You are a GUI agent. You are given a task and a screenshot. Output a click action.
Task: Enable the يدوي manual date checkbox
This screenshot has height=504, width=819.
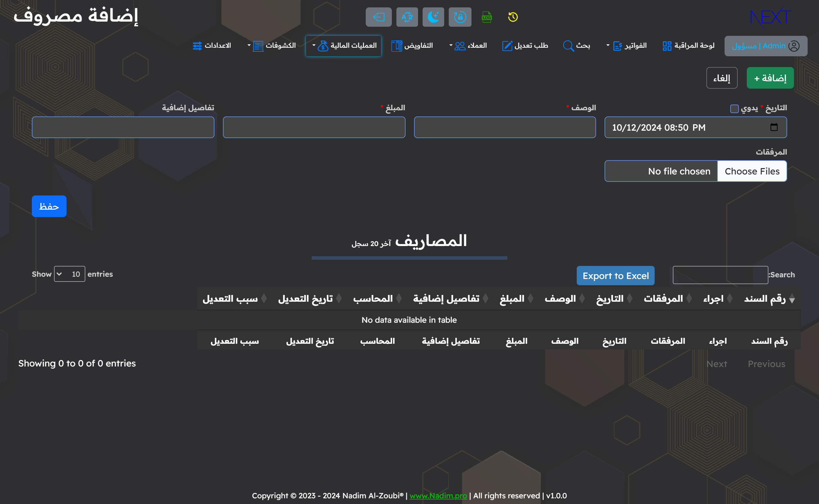(734, 109)
